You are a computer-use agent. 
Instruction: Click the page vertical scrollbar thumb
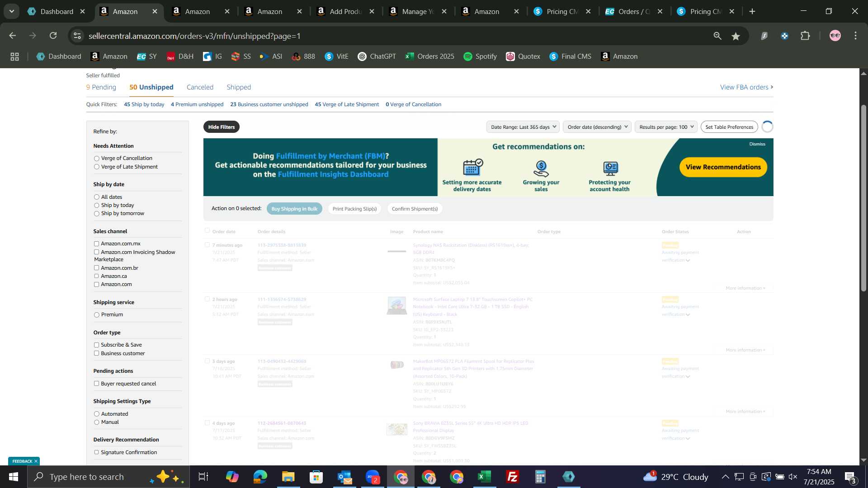tap(863, 198)
